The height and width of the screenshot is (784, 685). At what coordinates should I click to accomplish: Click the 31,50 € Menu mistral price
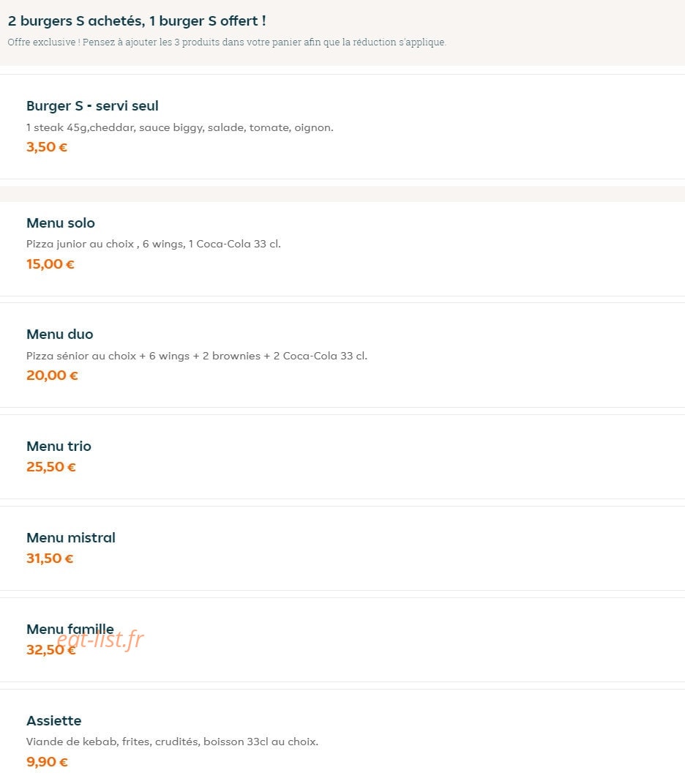coord(50,558)
